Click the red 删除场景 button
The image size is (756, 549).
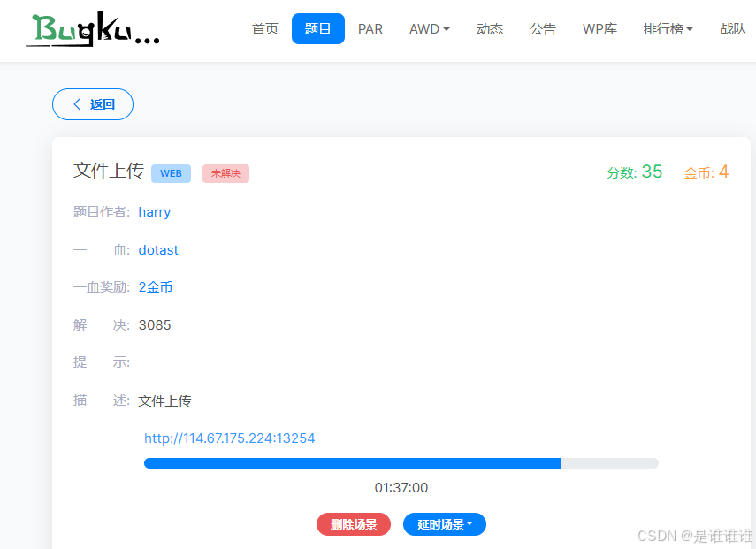353,523
